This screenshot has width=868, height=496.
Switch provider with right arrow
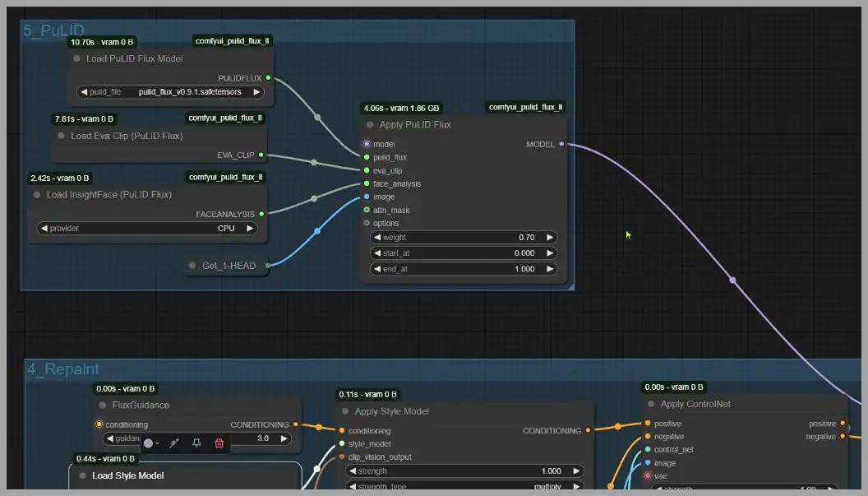point(250,229)
